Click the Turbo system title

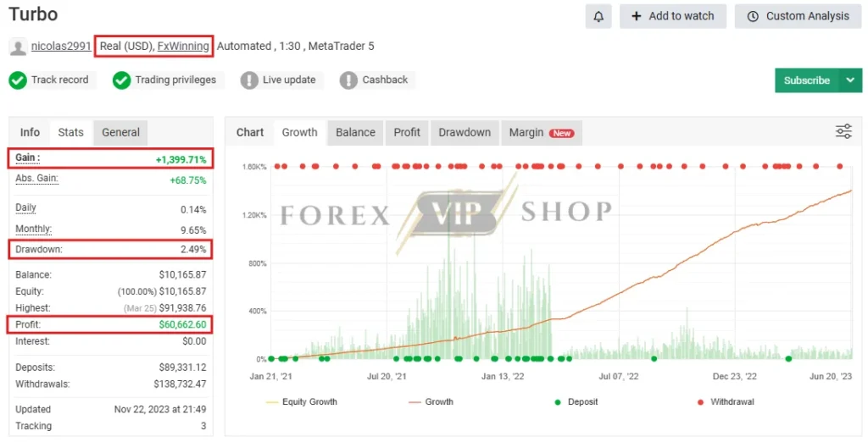coord(33,14)
